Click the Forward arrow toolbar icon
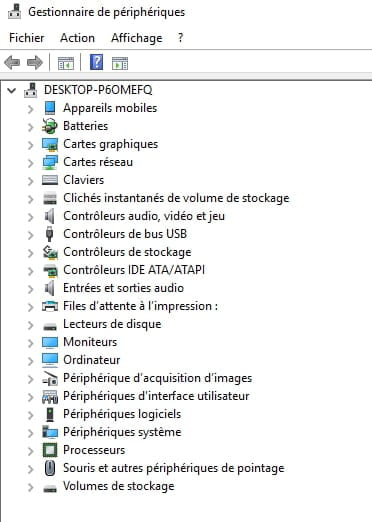372x522 pixels. 35,62
